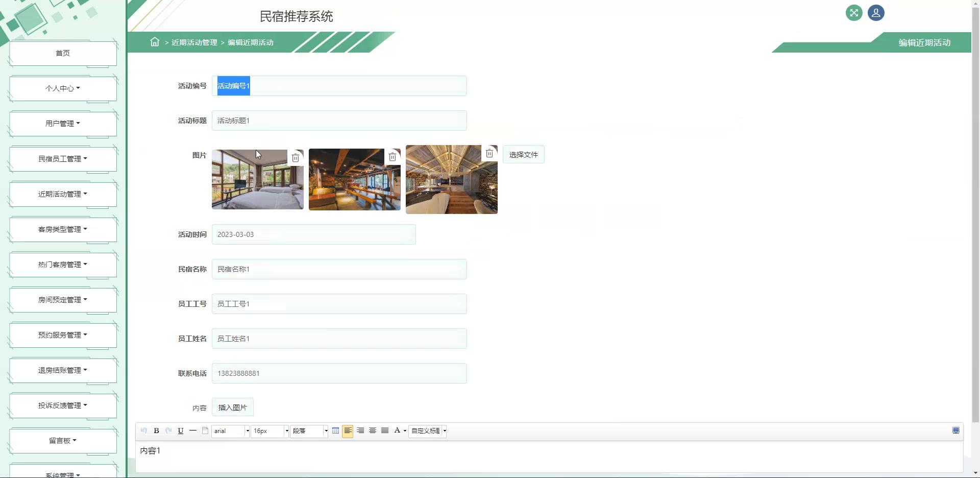Click the 活动标题 input field
The image size is (980, 478).
(x=339, y=121)
